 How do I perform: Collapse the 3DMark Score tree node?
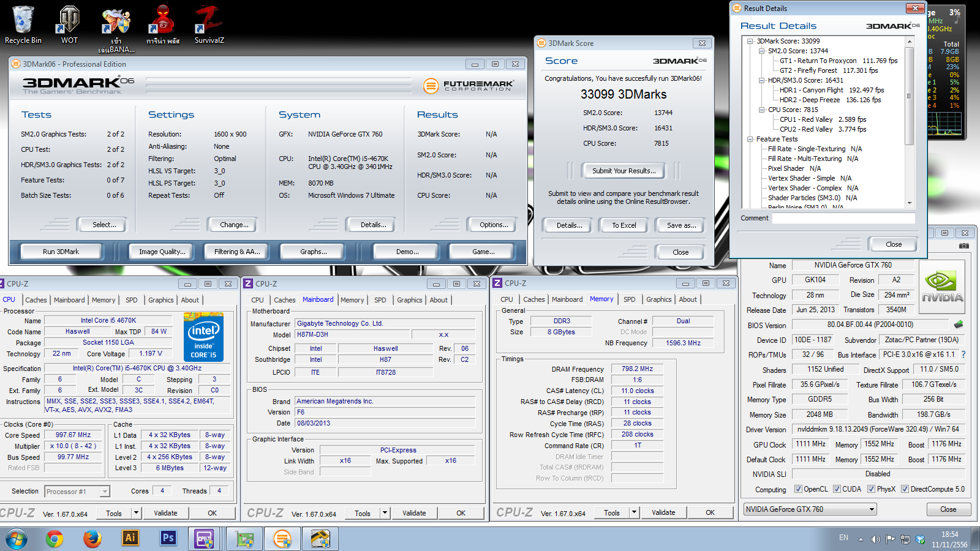coord(750,41)
